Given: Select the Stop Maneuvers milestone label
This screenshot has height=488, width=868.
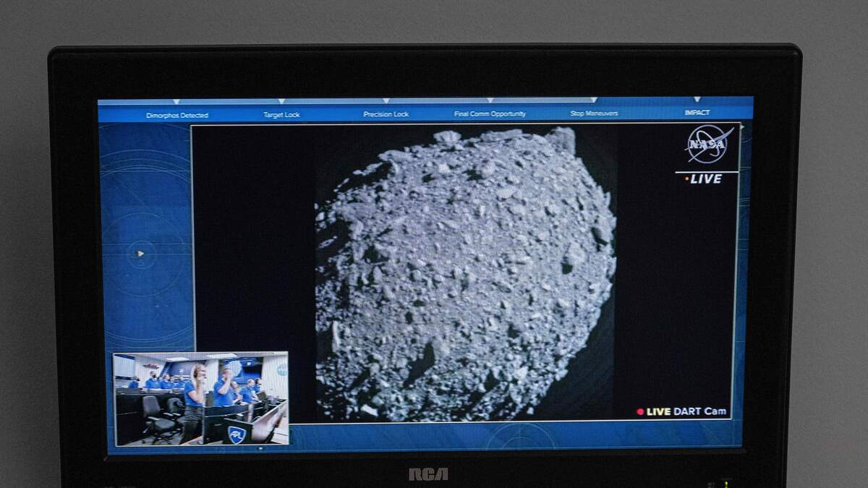Looking at the screenshot, I should tap(594, 114).
